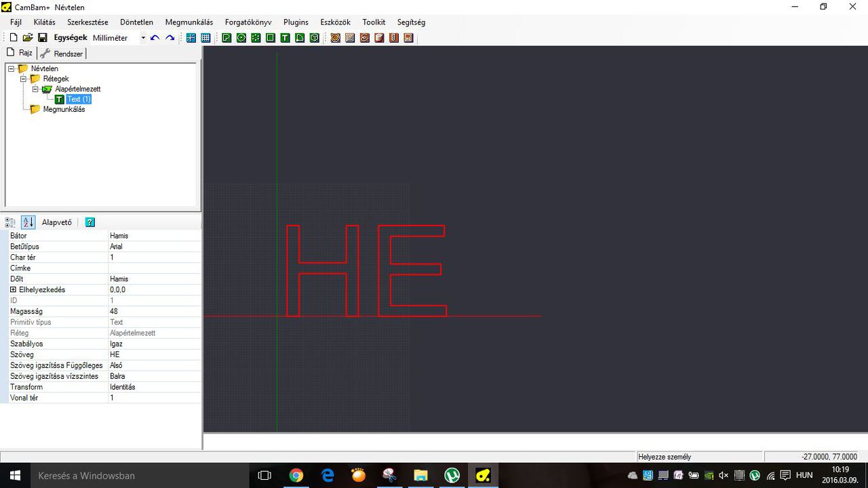
Task: Edit the Magasság value 48
Action: pyautogui.click(x=155, y=312)
